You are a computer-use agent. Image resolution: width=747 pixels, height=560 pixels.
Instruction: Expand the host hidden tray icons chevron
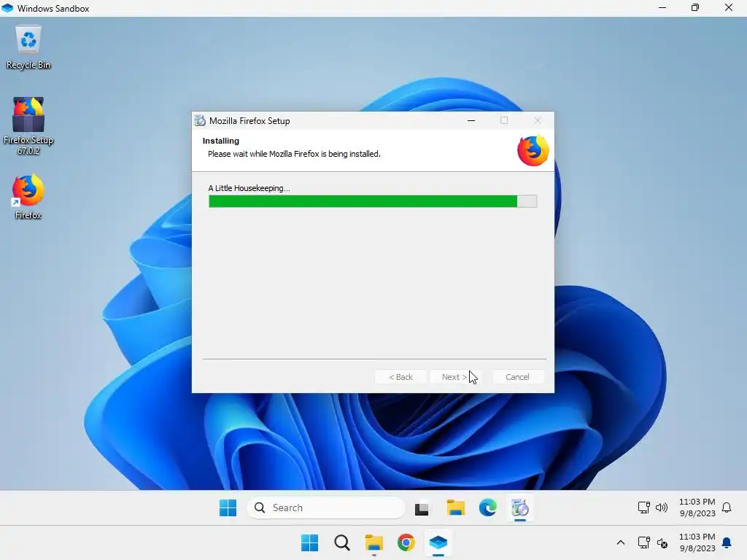coord(620,542)
